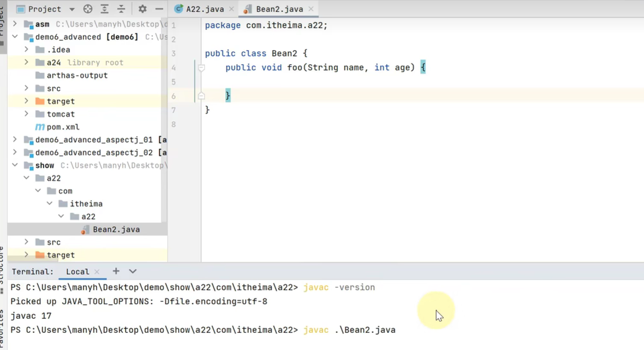Expand src folder under show module

pos(26,242)
